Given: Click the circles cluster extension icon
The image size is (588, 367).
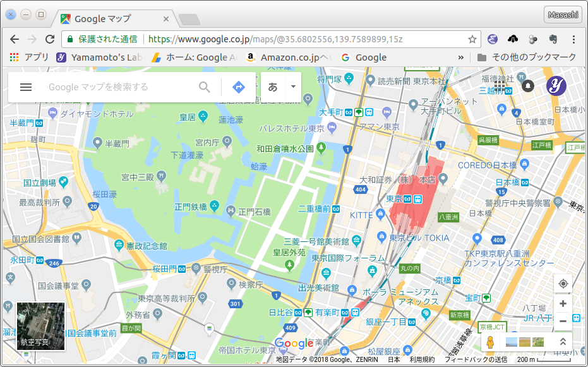Looking at the screenshot, I should [x=533, y=39].
